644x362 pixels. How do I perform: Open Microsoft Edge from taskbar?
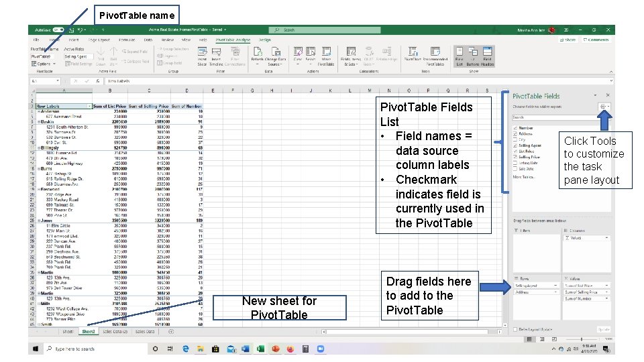[186, 349]
